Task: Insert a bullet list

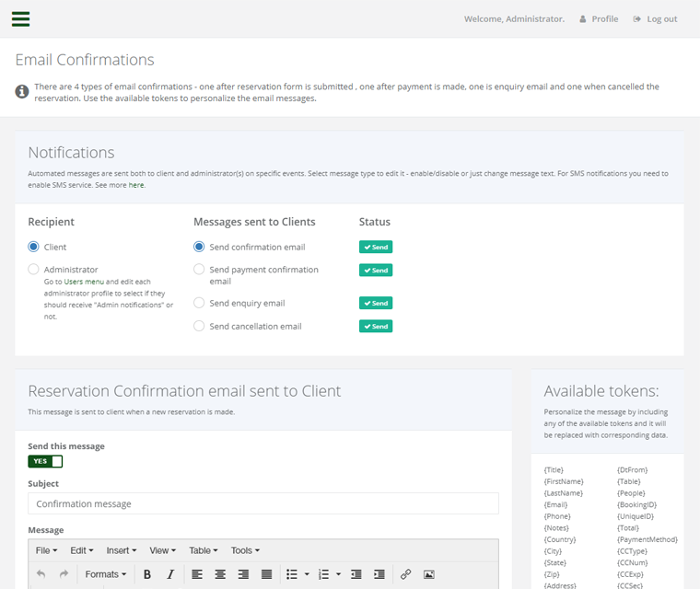Action: (292, 574)
